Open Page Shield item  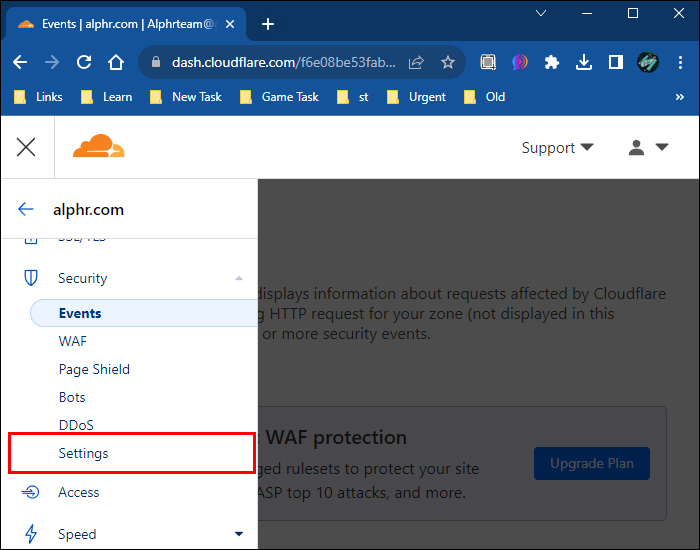[94, 369]
